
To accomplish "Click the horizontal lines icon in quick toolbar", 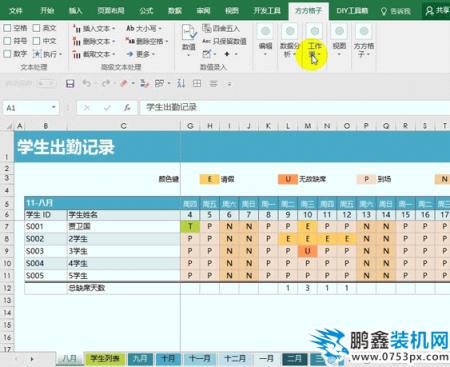I will pos(213,83).
